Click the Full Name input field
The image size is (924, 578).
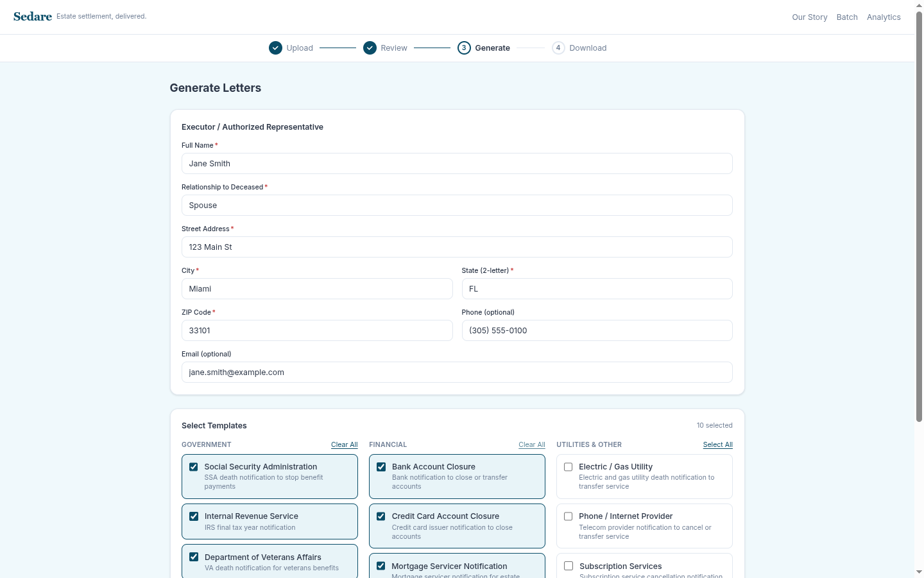457,164
